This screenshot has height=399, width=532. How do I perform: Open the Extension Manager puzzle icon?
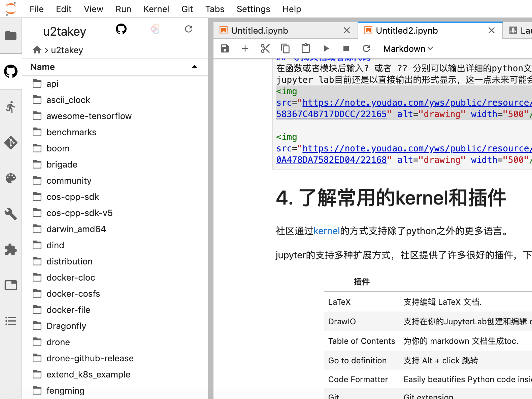click(x=11, y=250)
